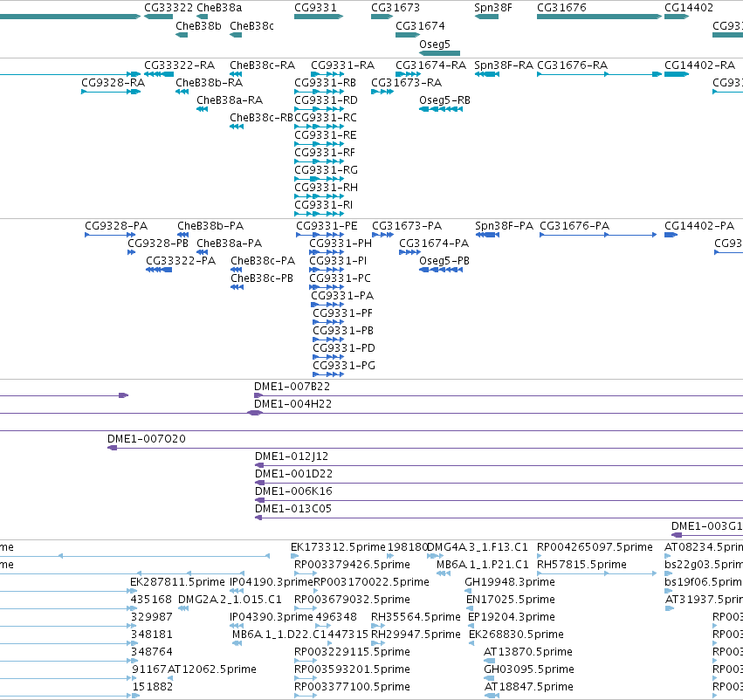Select BAC clone DME1-012J12

point(292,456)
